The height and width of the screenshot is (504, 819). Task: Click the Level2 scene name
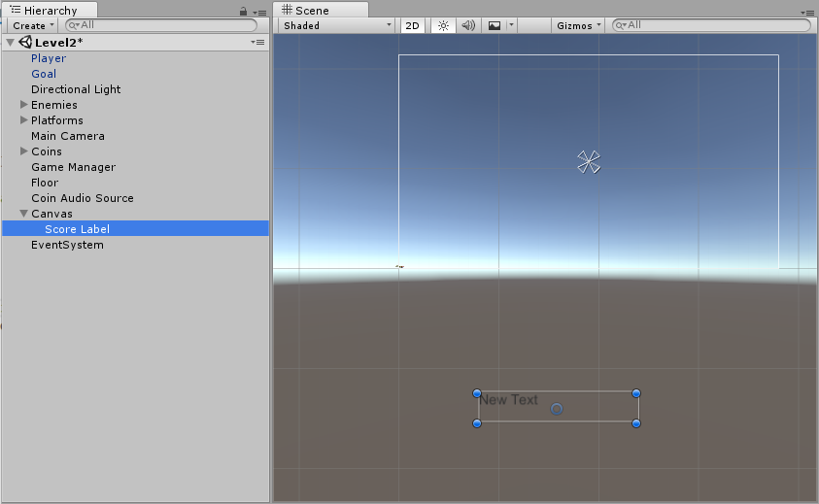(x=59, y=43)
